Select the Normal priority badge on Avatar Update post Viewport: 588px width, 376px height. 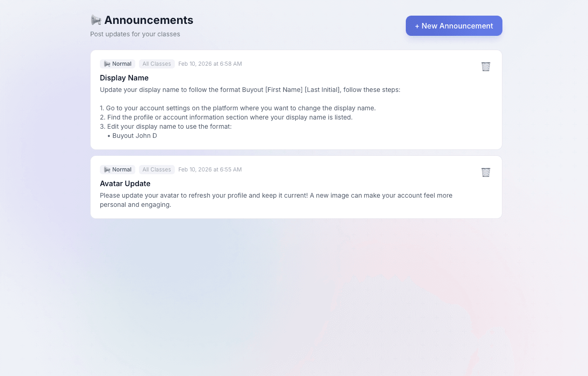click(117, 169)
